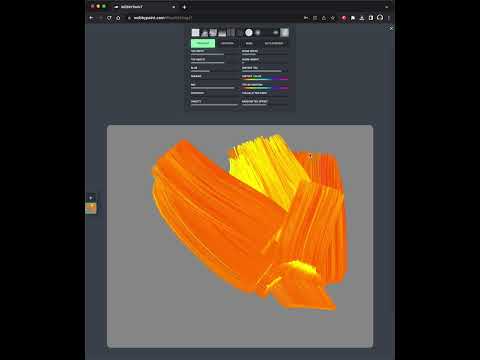Image resolution: width=480 pixels, height=360 pixels.
Task: Click the blue plus add-layer button on left
Action: 91,198
